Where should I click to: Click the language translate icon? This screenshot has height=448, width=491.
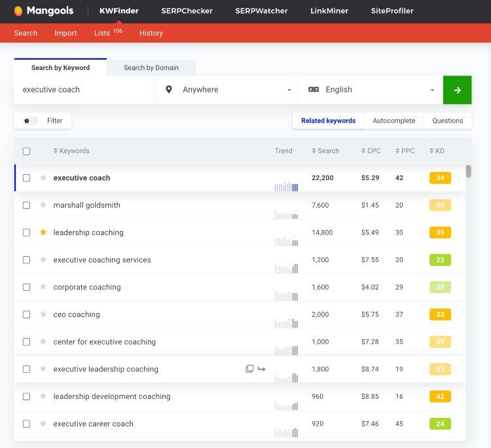(x=314, y=90)
